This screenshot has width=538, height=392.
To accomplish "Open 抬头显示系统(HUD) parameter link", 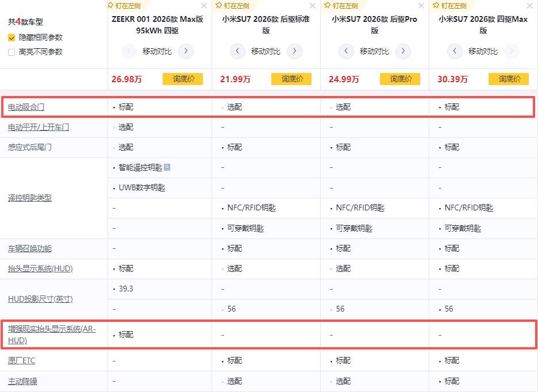I will [x=40, y=268].
